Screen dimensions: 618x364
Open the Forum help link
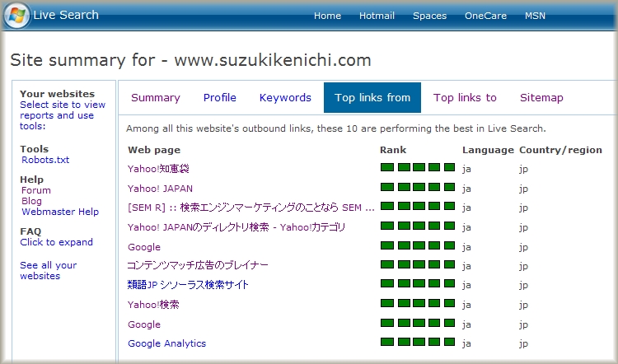tap(36, 190)
